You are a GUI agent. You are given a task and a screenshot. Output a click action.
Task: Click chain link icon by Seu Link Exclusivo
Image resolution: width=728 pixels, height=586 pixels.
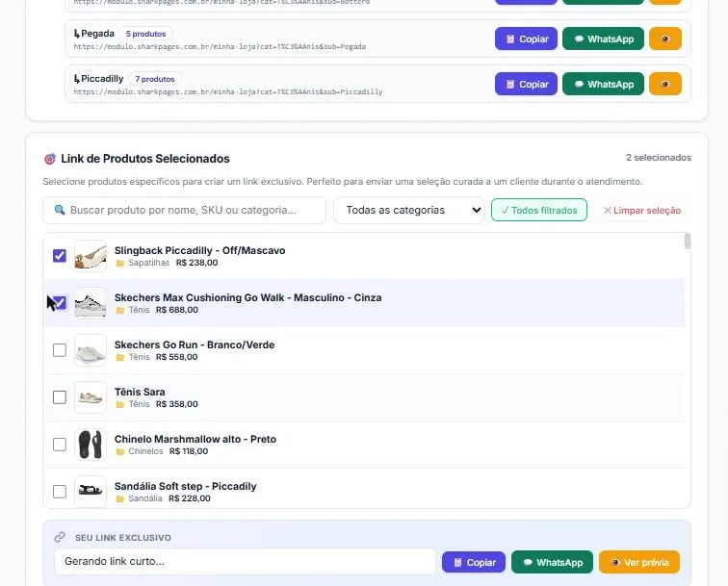[x=60, y=537]
